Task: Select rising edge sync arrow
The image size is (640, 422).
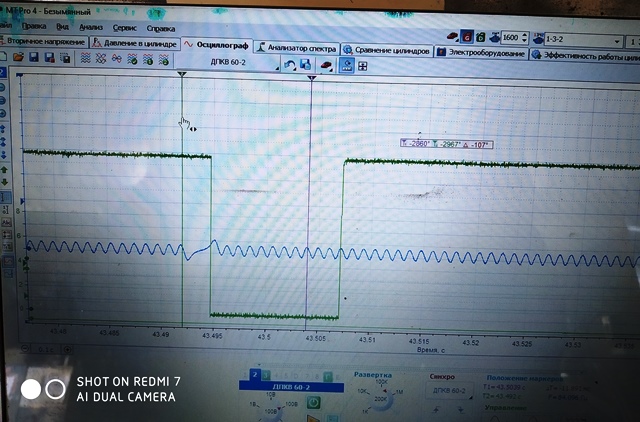Action: point(437,409)
